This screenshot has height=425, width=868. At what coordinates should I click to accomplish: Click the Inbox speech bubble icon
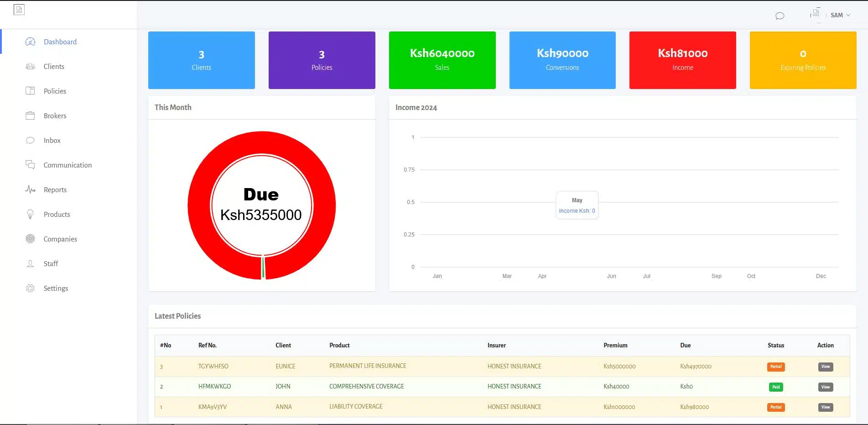(30, 140)
